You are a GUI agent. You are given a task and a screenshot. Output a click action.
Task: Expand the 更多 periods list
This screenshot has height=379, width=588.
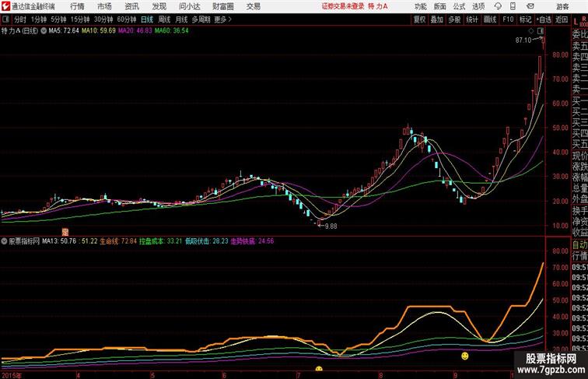(x=222, y=19)
